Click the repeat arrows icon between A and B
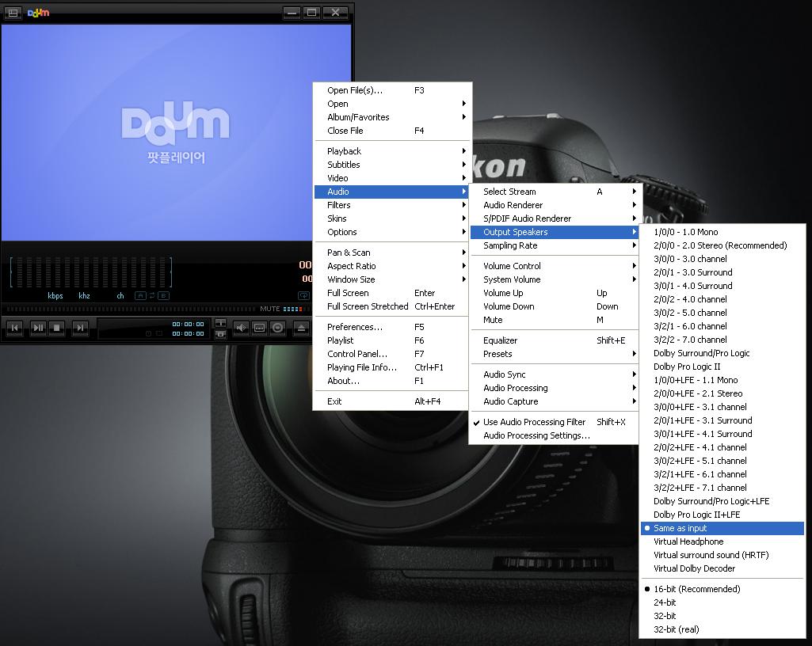The height and width of the screenshot is (646, 812). 152,295
